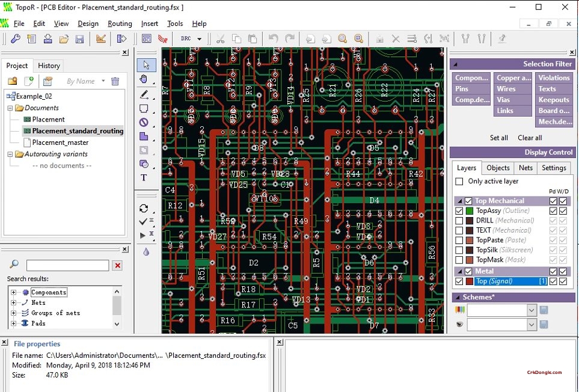The height and width of the screenshot is (392, 579).
Task: Open the Routing menu
Action: click(120, 23)
